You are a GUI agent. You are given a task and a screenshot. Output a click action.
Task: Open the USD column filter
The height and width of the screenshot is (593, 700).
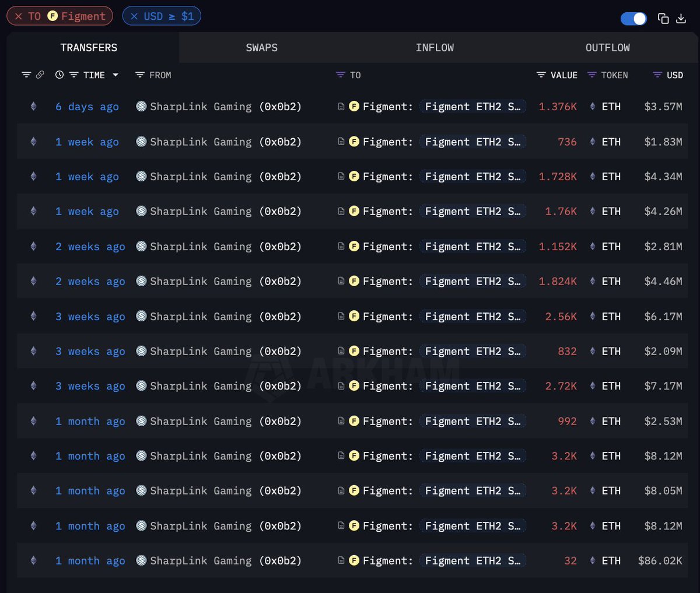coord(657,75)
